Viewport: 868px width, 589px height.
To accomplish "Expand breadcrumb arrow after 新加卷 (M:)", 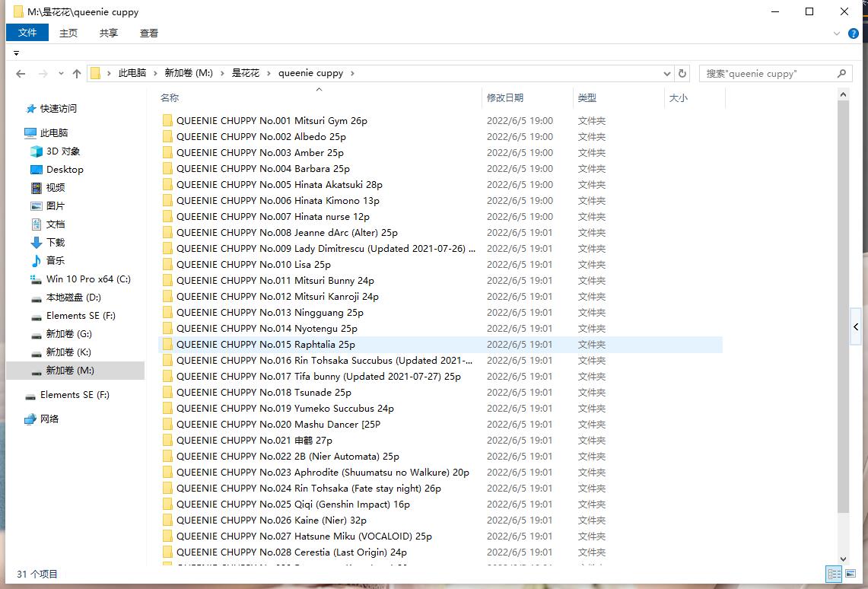I will [222, 73].
